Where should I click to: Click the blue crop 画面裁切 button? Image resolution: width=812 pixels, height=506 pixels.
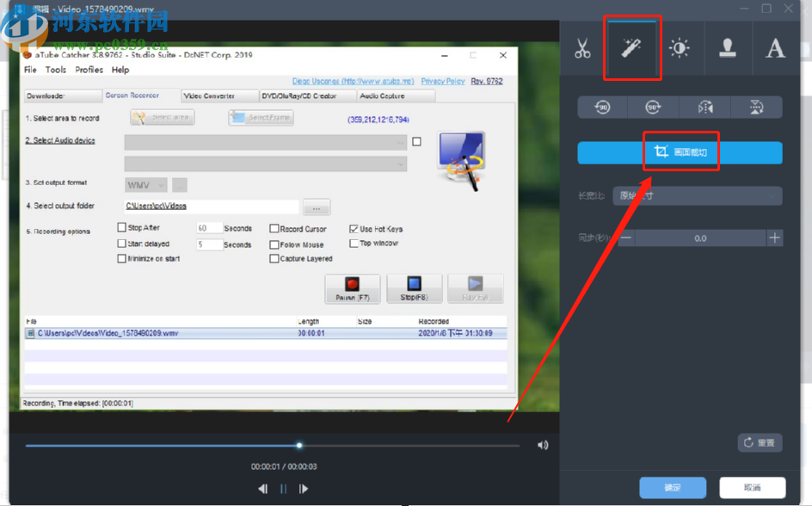point(680,152)
